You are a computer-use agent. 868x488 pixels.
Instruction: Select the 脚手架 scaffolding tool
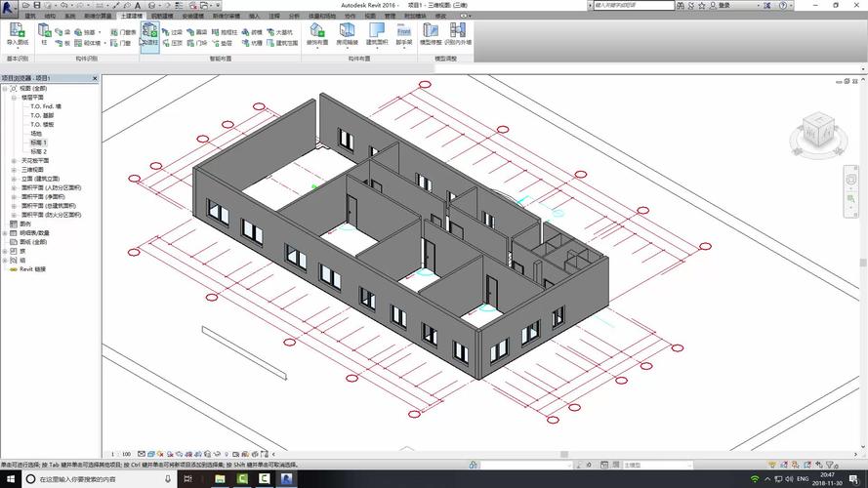click(403, 35)
